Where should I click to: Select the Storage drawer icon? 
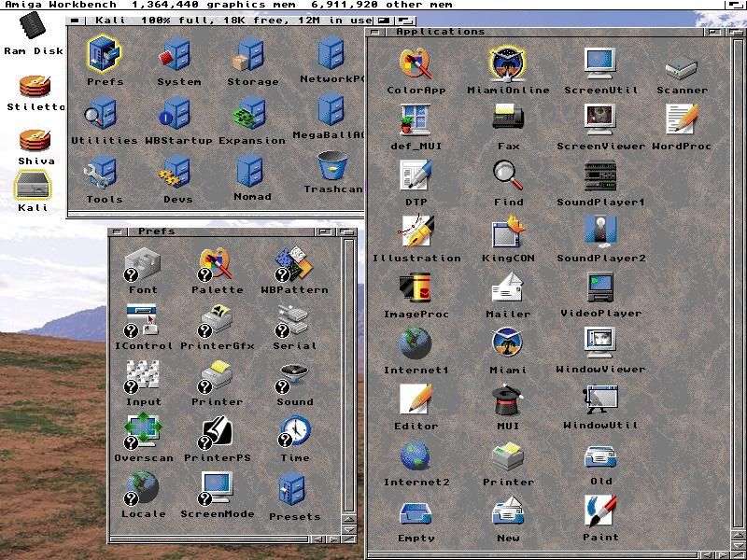click(x=247, y=55)
